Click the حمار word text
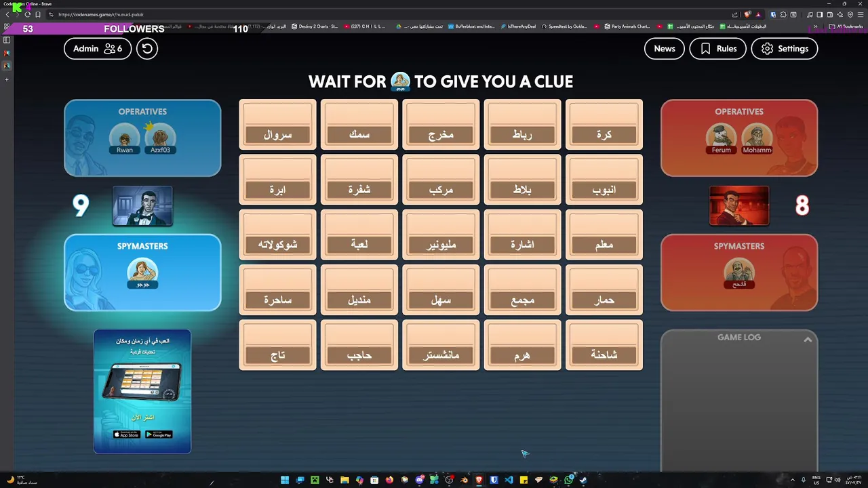Viewport: 868px width, 488px height. tap(604, 300)
